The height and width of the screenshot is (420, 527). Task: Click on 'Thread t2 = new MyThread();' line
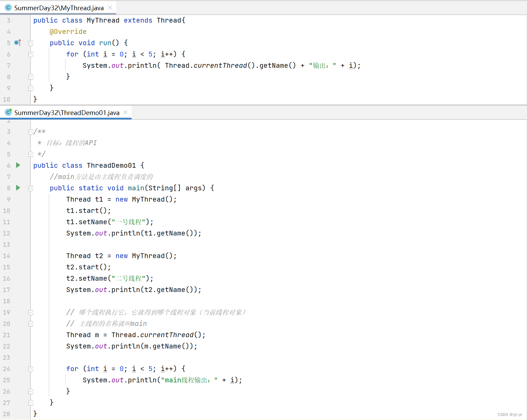pos(121,256)
